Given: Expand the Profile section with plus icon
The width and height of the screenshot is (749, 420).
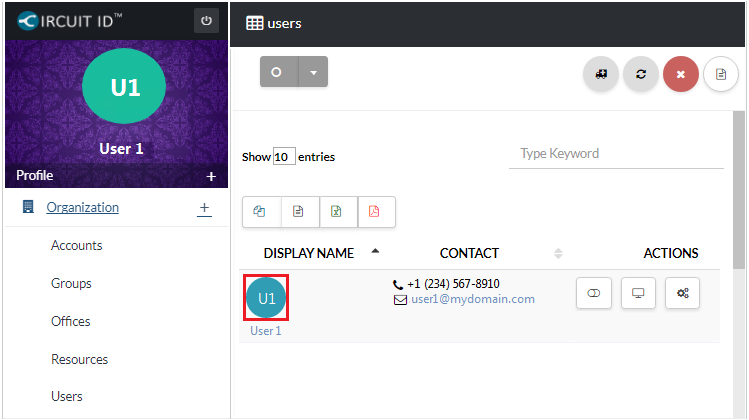Looking at the screenshot, I should point(211,176).
